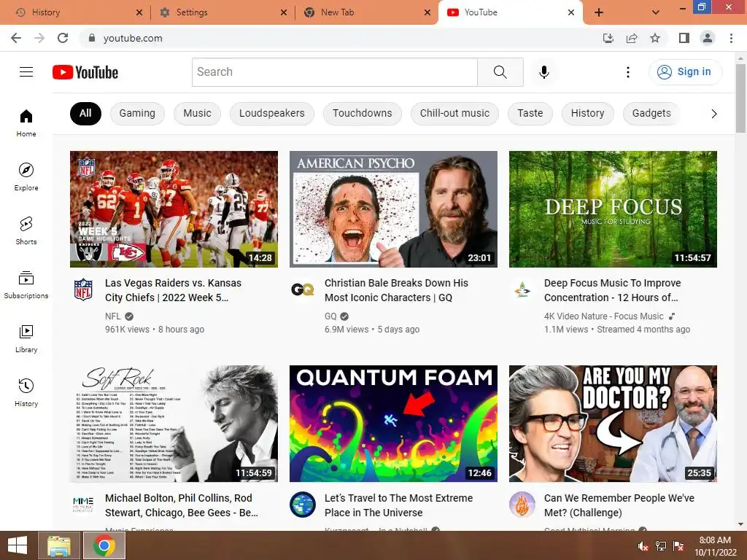This screenshot has width=747, height=560.
Task: Select the Gaming filter chip
Action: [x=137, y=113]
